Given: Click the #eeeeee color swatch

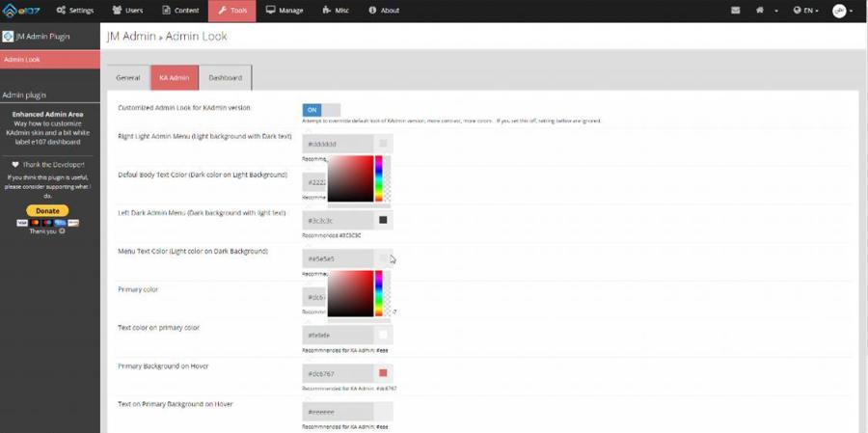Looking at the screenshot, I should [383, 412].
